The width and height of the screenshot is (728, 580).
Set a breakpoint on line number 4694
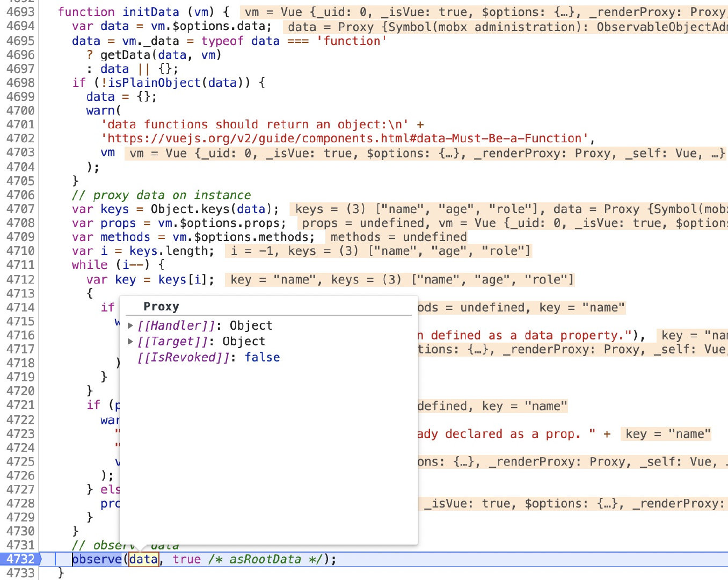[20, 26]
